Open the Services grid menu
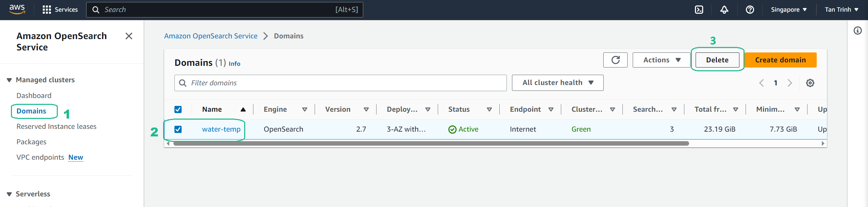 pyautogui.click(x=60, y=10)
